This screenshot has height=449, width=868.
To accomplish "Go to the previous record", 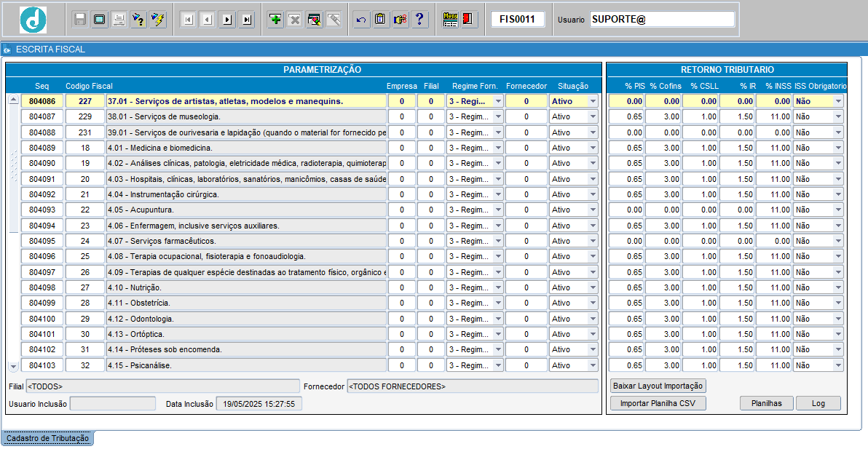I will tap(208, 20).
